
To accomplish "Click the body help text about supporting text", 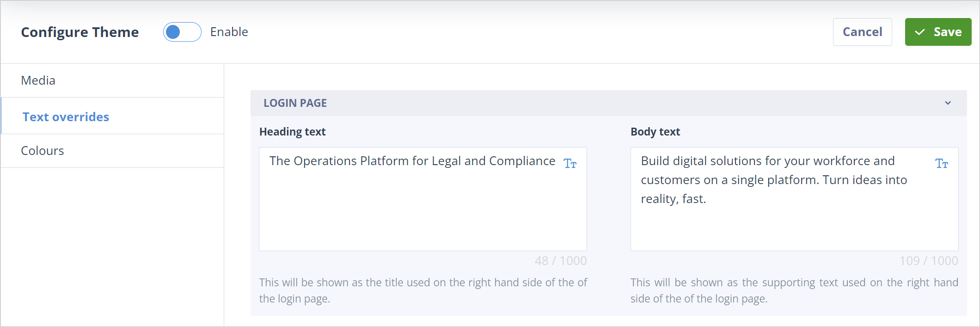I will 794,290.
